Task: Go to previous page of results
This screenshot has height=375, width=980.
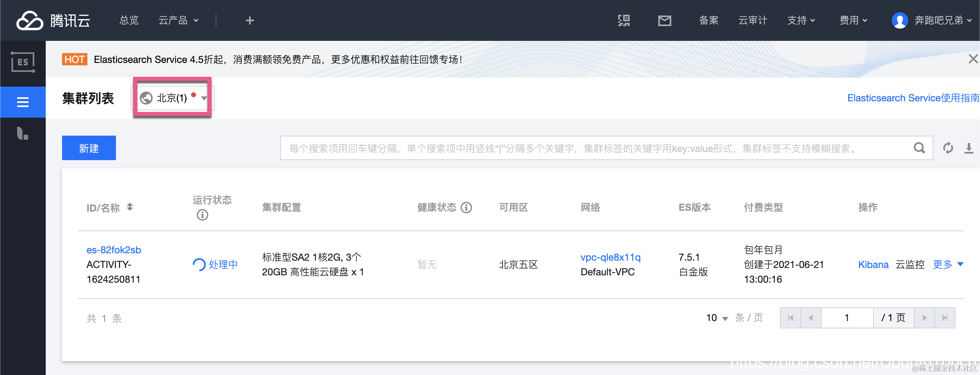Action: point(811,318)
